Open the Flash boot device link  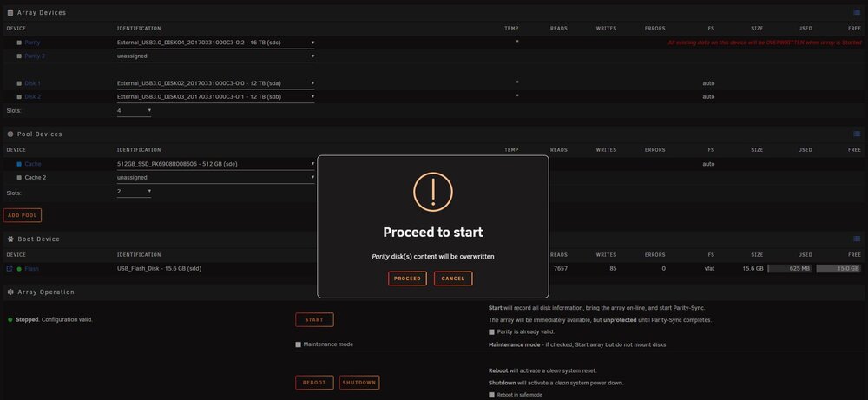(x=31, y=269)
